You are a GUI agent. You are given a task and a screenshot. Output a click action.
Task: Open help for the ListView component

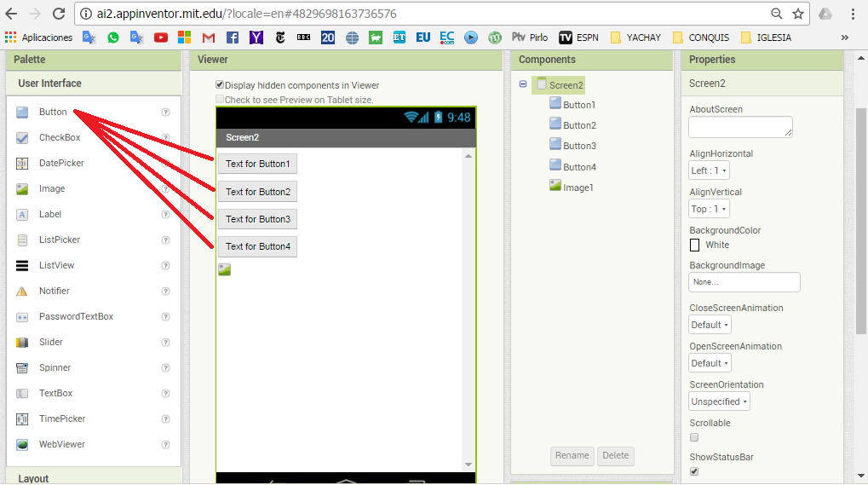click(x=165, y=266)
